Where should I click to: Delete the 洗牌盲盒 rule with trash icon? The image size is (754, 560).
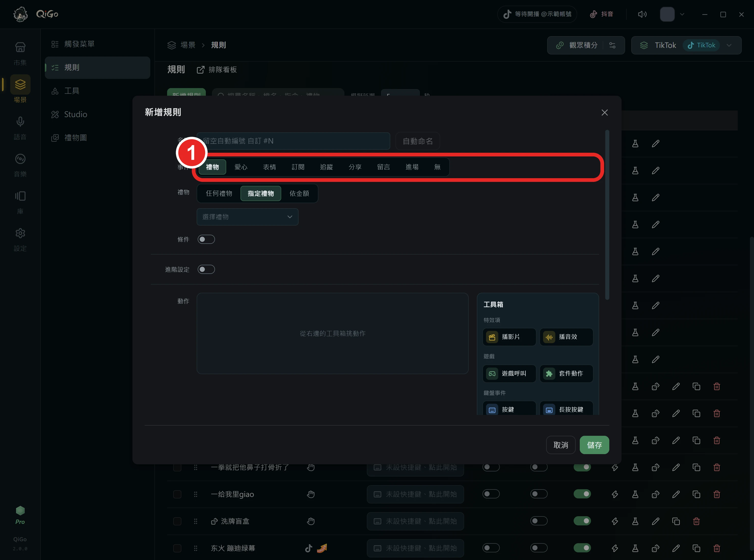696,521
